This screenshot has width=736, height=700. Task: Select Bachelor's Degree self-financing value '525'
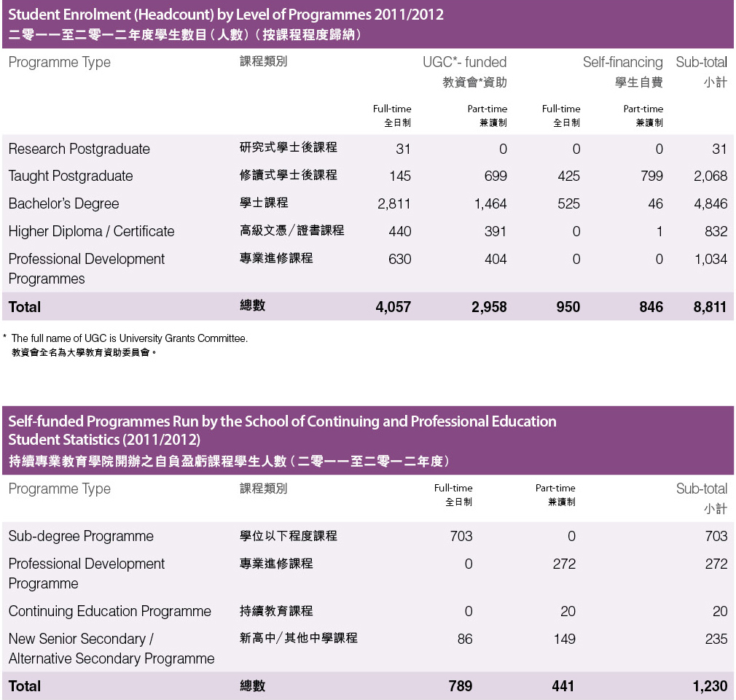[569, 204]
